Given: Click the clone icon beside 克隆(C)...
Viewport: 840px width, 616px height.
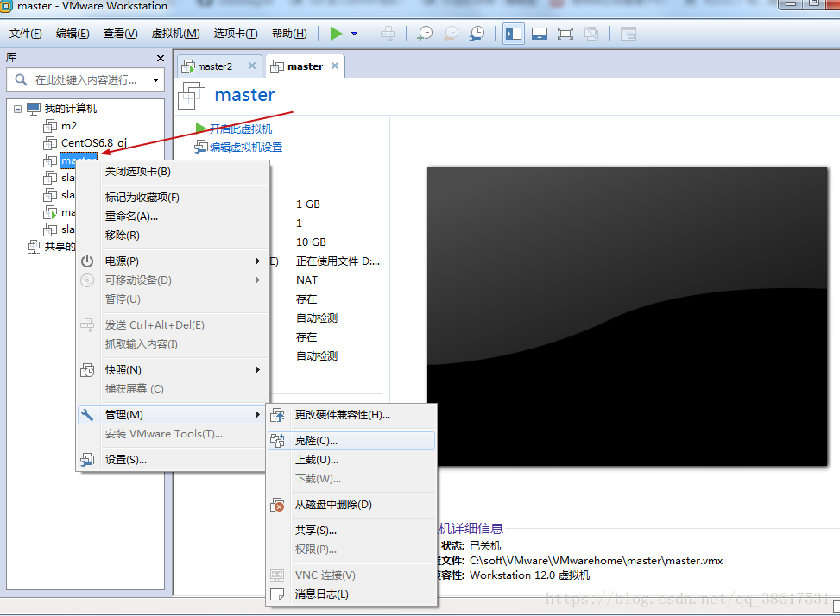Looking at the screenshot, I should (x=277, y=441).
